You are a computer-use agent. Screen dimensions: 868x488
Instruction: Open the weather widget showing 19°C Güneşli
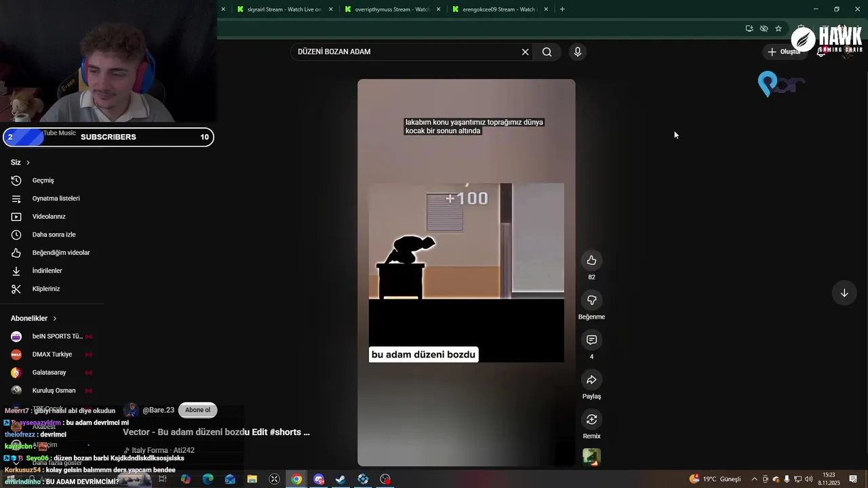(x=715, y=479)
